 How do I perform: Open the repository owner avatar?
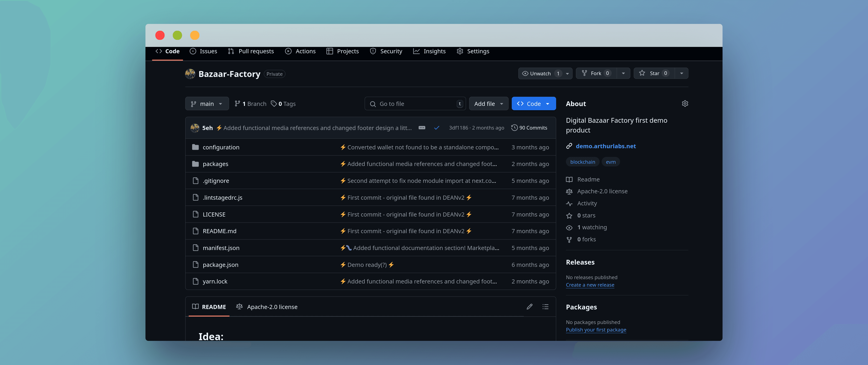pos(190,74)
